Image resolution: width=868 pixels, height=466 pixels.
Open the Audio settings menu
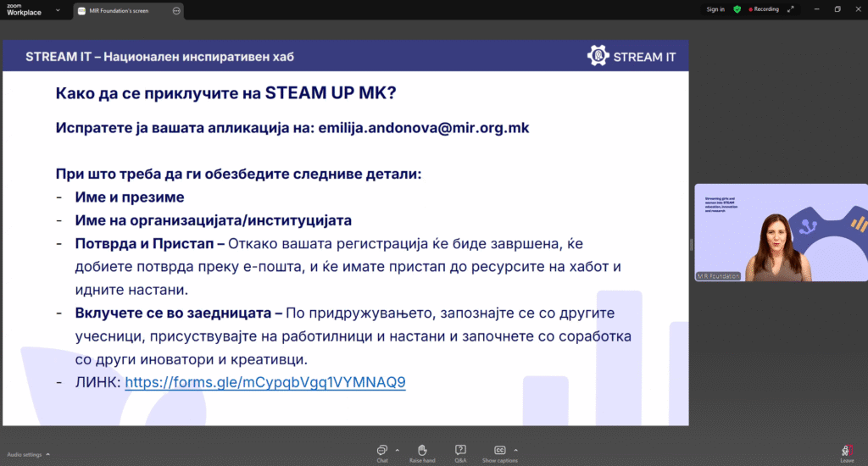[x=28, y=454]
